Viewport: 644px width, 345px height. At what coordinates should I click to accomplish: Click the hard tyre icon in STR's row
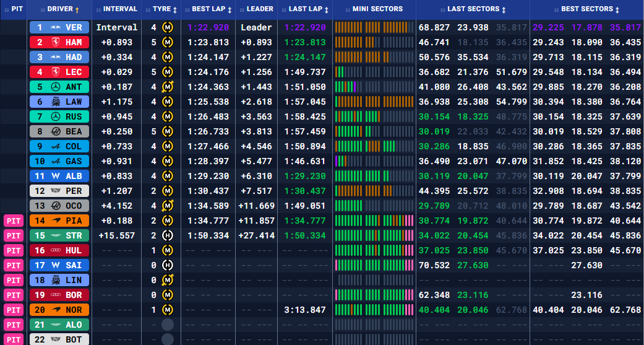point(167,235)
